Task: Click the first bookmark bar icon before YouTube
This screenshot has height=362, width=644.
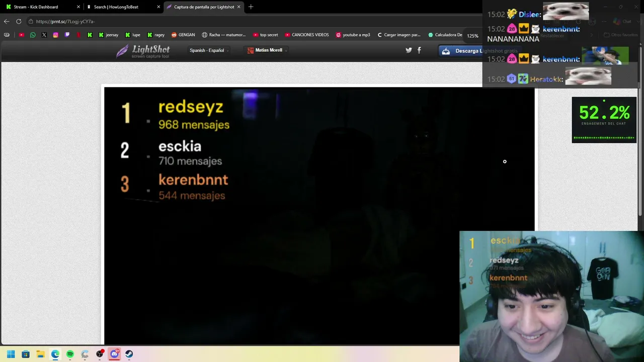Action: click(x=7, y=35)
